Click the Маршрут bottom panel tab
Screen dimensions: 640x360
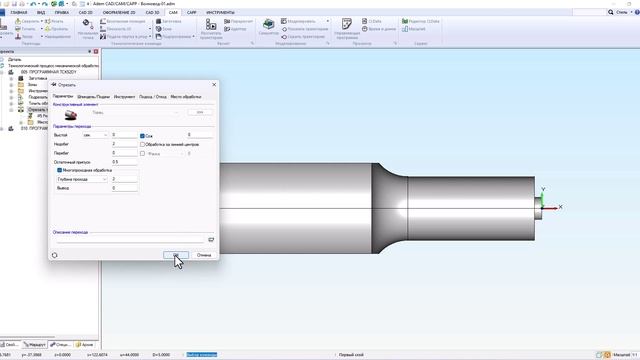click(x=35, y=345)
